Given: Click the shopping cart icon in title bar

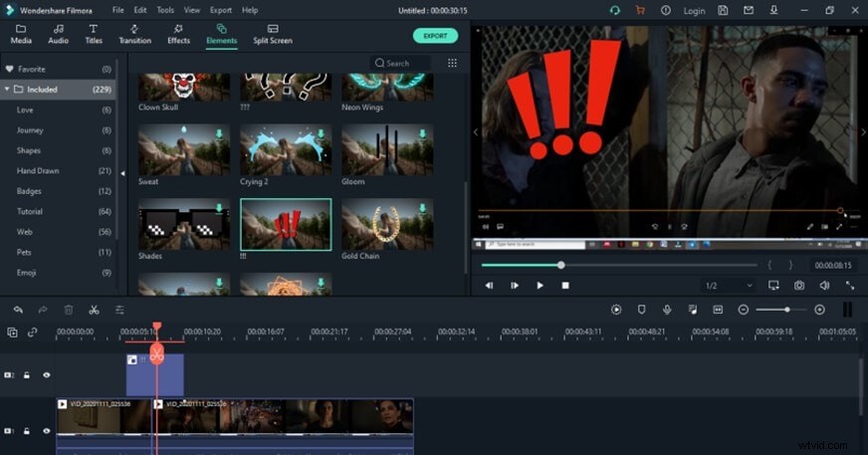Looking at the screenshot, I should (x=640, y=10).
